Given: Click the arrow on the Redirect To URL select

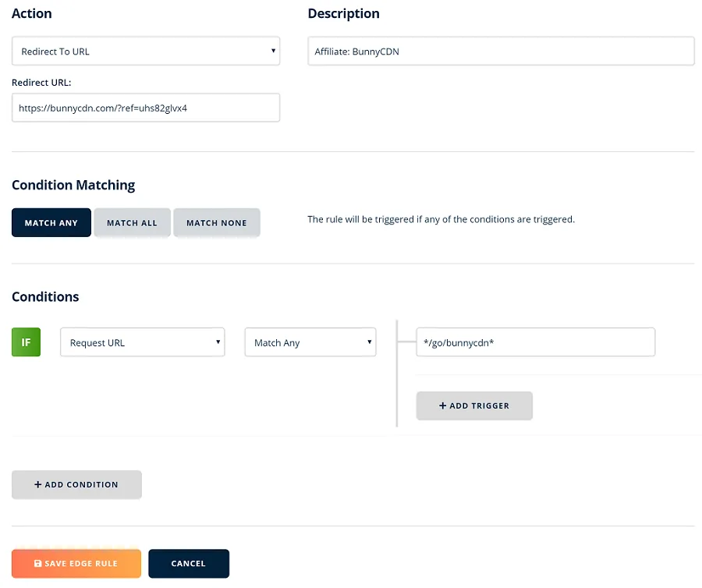Looking at the screenshot, I should (273, 51).
